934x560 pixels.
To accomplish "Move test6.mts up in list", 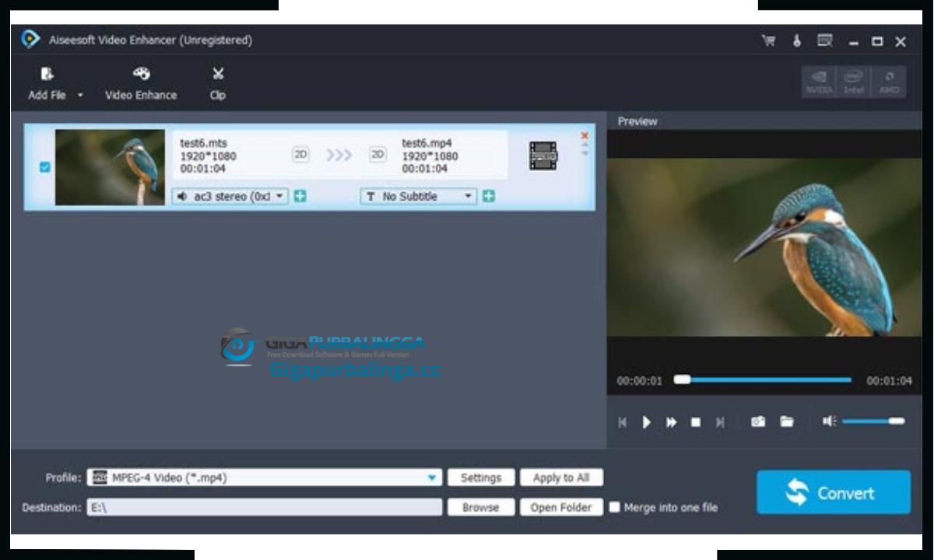I will 585,145.
